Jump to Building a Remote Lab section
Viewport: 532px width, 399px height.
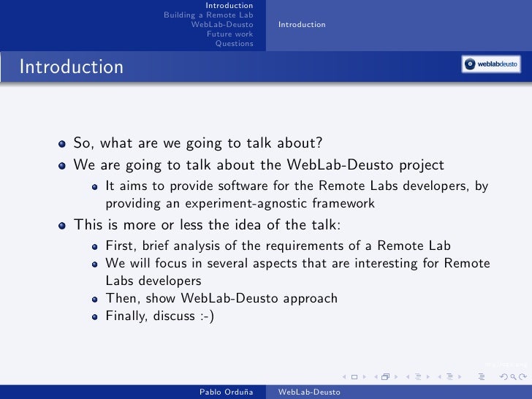click(208, 15)
